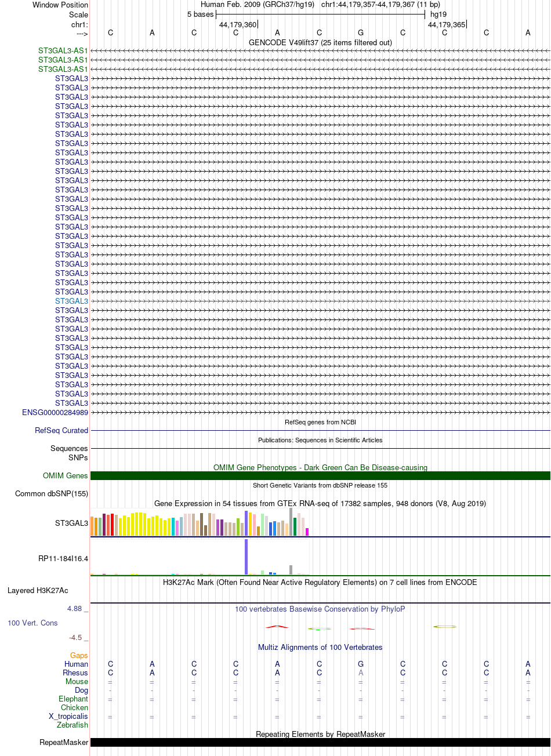Viewport: 551px width, 756px height.
Task: Open the RefSeq genes from NCBI title
Action: 320,422
